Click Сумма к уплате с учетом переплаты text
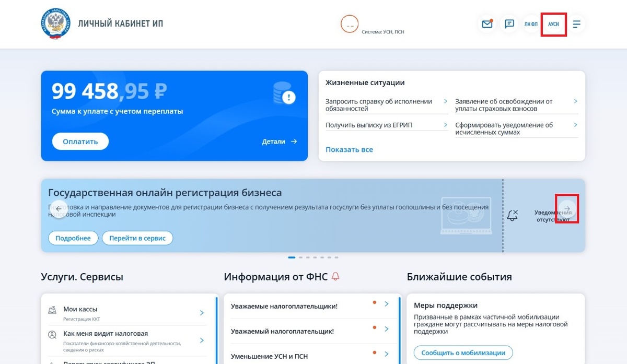 (117, 111)
